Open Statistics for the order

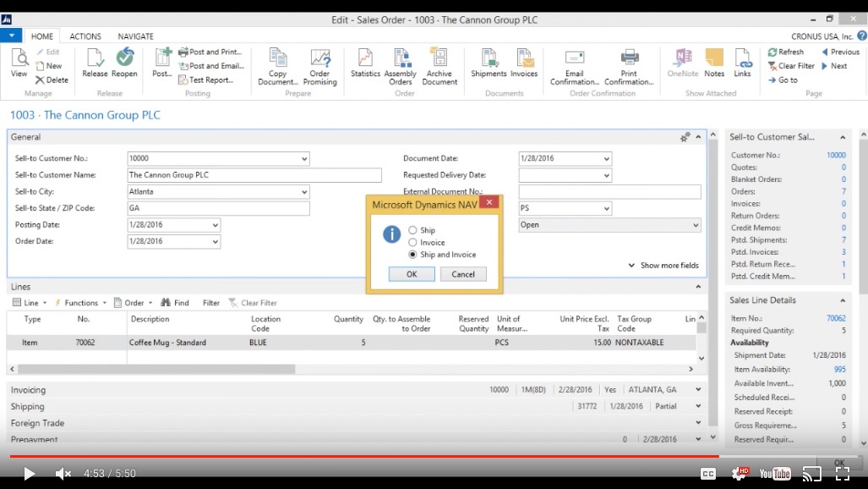click(365, 63)
